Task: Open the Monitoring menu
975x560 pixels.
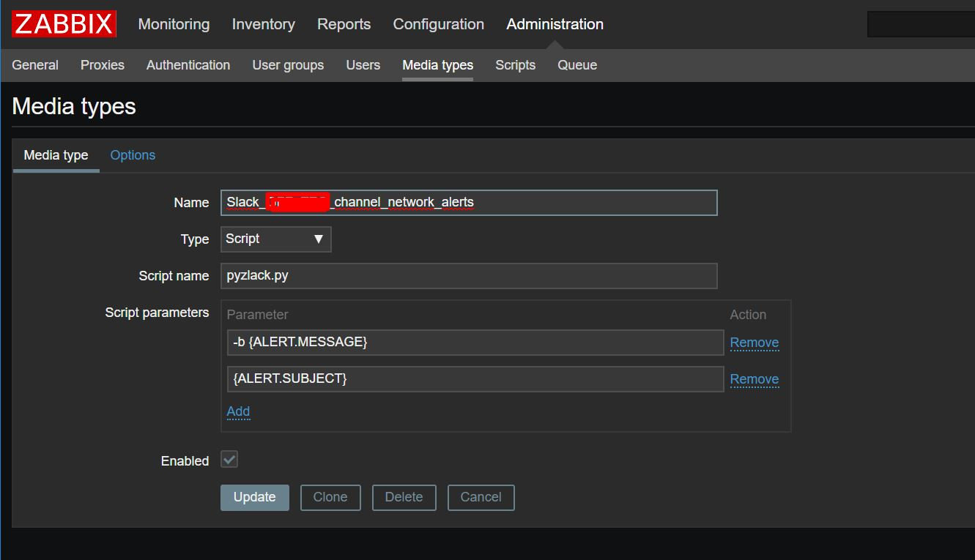Action: (174, 24)
